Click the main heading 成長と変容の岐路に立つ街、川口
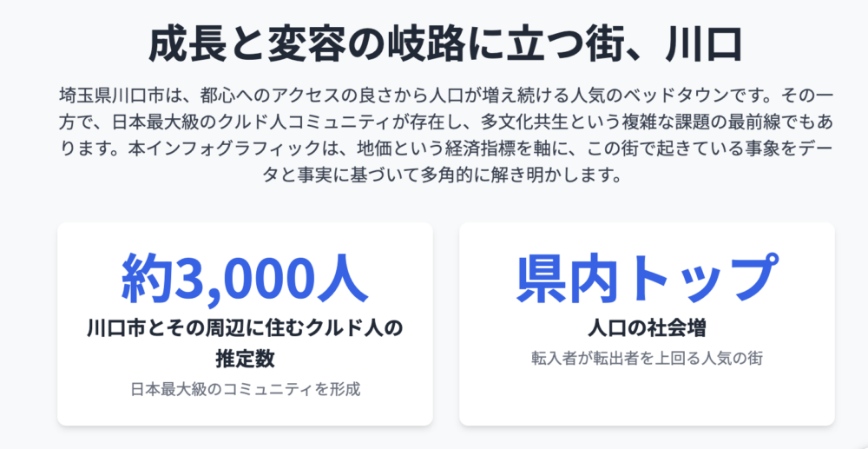This screenshot has height=449, width=868. pos(444,46)
